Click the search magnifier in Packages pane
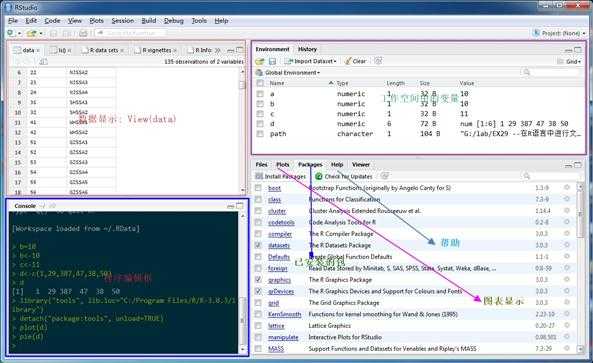The height and width of the screenshot is (363, 593). coord(526,176)
